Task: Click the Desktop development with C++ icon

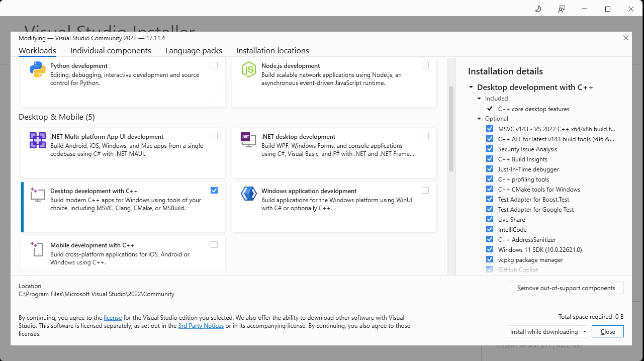Action: point(38,195)
